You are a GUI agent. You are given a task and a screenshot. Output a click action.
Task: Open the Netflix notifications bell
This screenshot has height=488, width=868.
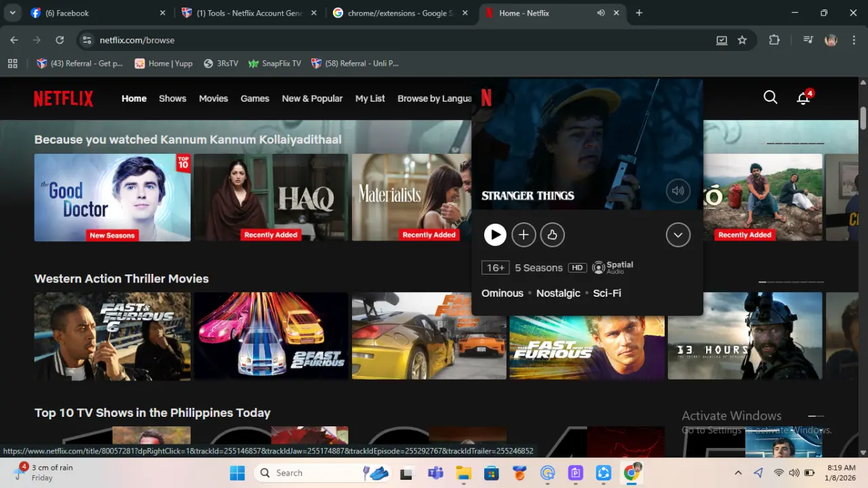(804, 98)
